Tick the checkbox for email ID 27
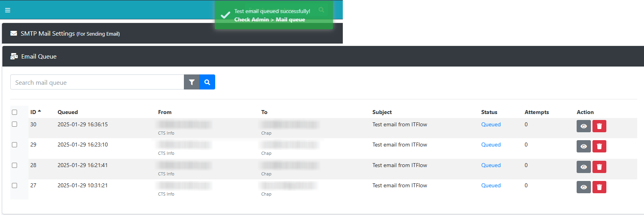The width and height of the screenshot is (644, 215). coord(15,185)
